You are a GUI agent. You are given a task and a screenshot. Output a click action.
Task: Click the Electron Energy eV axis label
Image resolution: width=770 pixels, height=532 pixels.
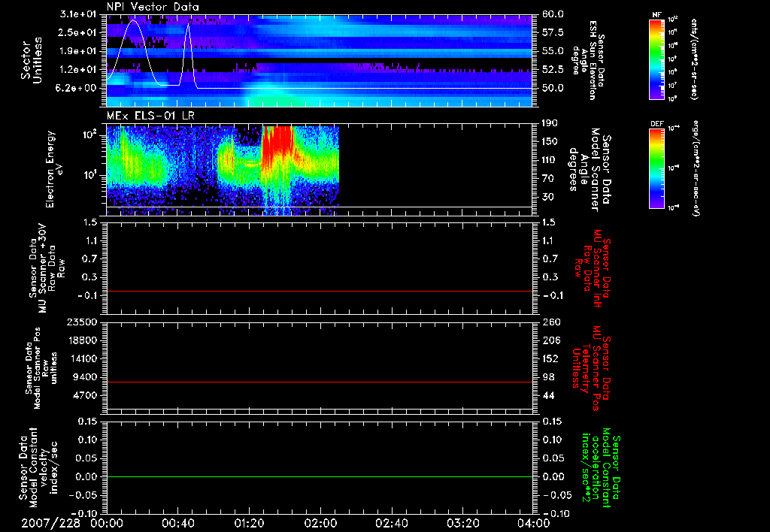53,169
